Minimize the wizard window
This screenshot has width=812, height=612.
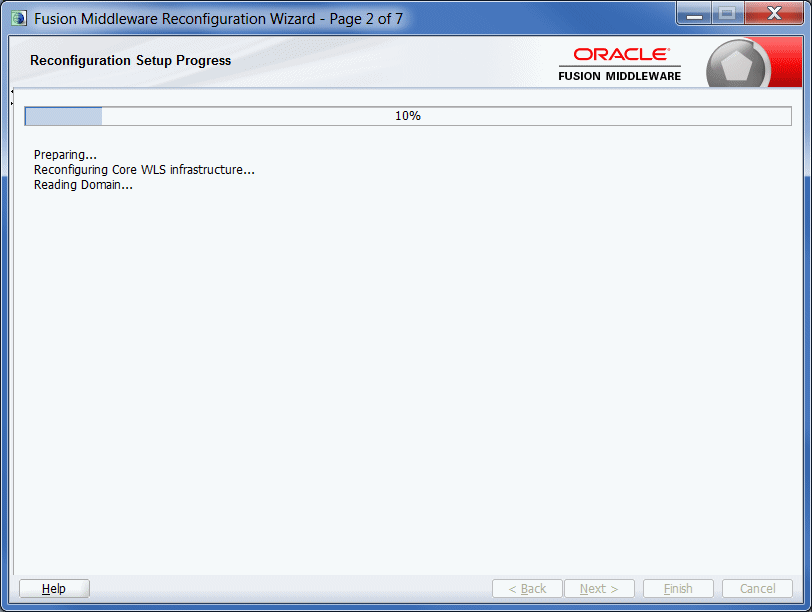pyautogui.click(x=694, y=14)
